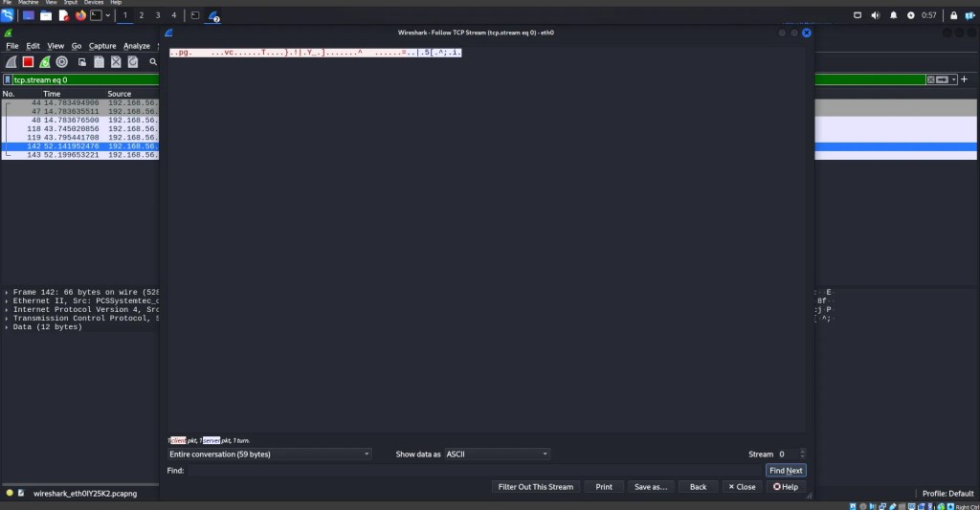Open the Entire conversation dropdown
This screenshot has height=510, width=980.
point(269,455)
